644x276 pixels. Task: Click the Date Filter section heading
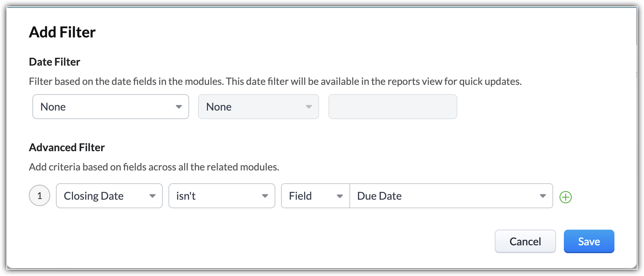pyautogui.click(x=54, y=62)
